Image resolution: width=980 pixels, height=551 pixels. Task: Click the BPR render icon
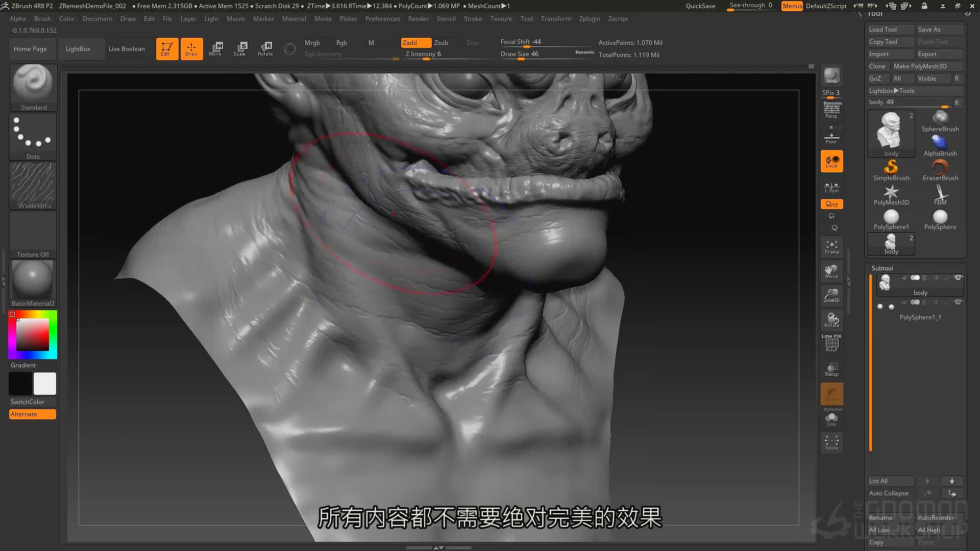(x=831, y=76)
